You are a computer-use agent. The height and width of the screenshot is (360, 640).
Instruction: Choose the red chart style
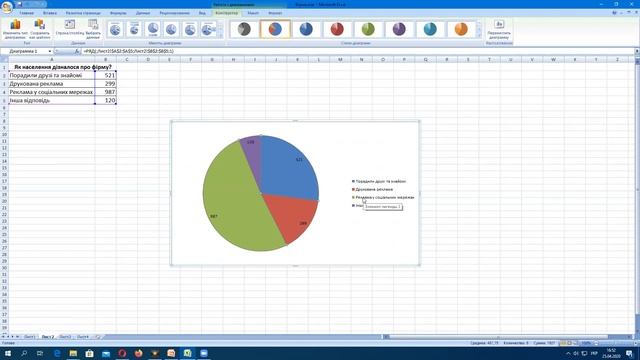point(337,29)
